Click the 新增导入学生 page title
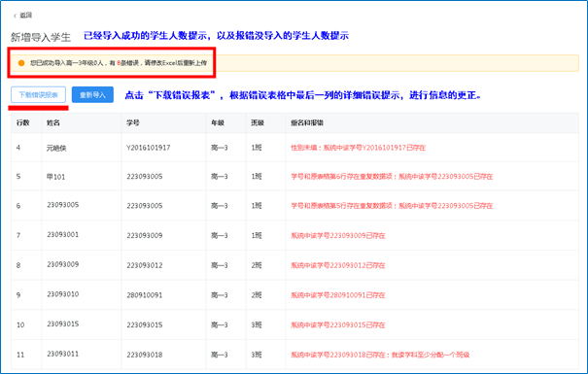The image size is (588, 374). tap(41, 37)
